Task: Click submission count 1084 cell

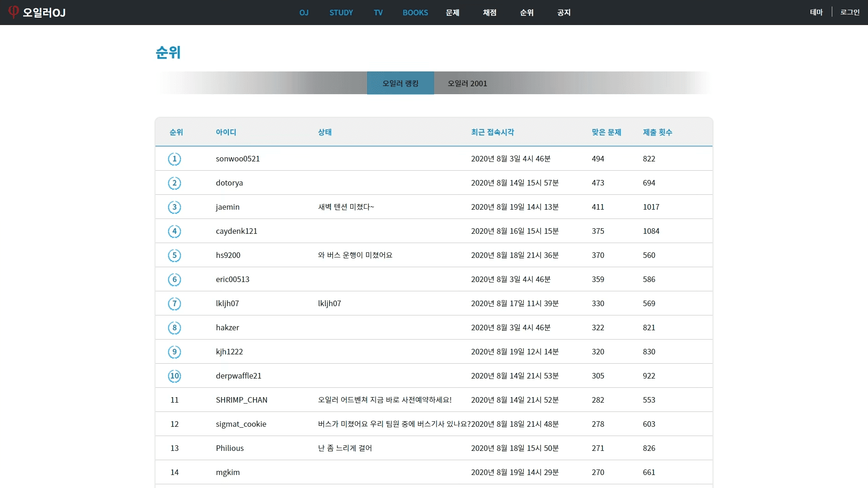Action: [651, 231]
